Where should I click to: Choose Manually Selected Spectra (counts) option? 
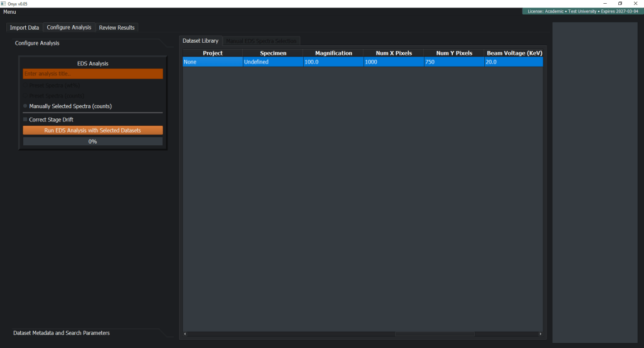[x=67, y=106]
